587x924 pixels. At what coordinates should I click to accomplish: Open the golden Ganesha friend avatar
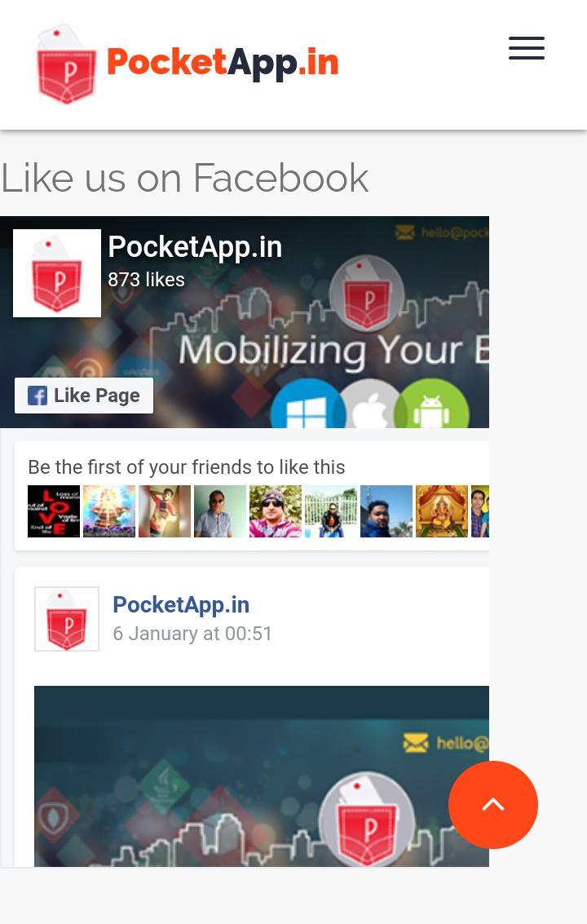441,511
